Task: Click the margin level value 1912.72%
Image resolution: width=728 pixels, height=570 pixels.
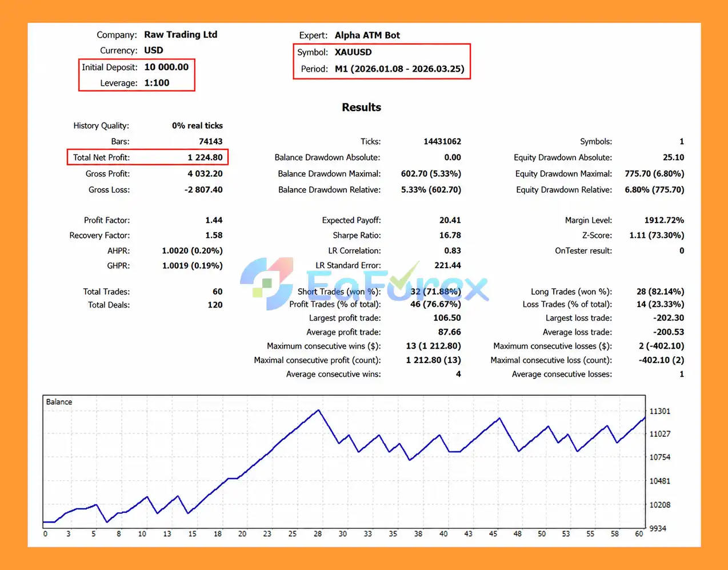Action: pos(664,220)
